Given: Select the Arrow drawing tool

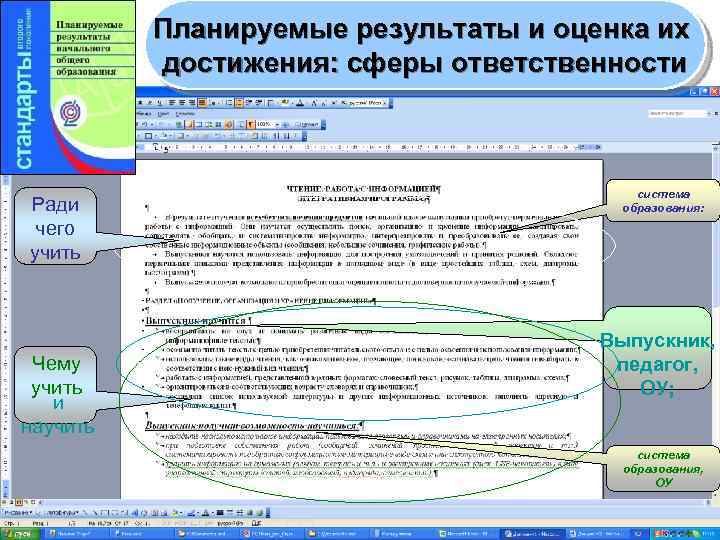Looking at the screenshot, I should (x=96, y=513).
